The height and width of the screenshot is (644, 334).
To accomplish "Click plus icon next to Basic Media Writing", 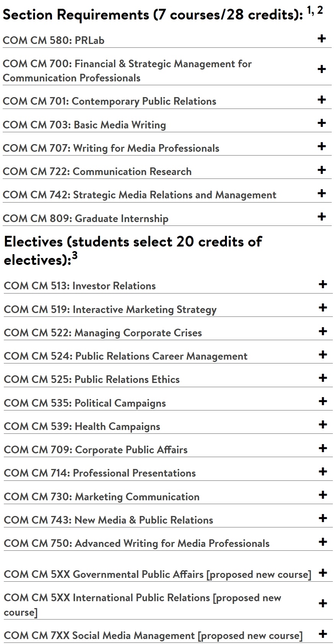I will (x=321, y=123).
